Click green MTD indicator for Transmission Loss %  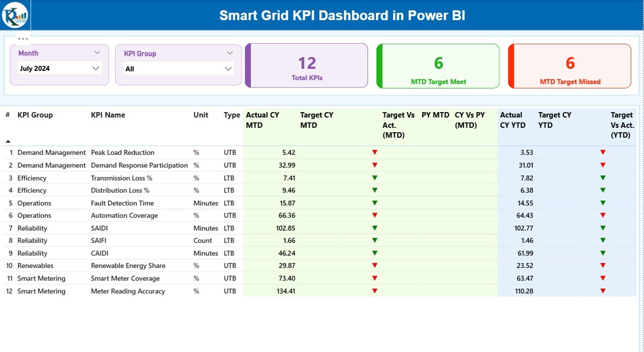374,178
